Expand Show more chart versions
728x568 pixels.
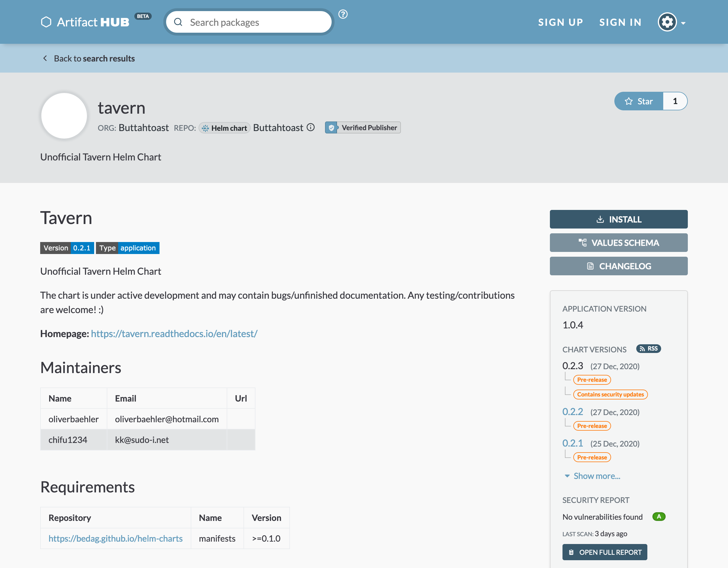pos(592,476)
